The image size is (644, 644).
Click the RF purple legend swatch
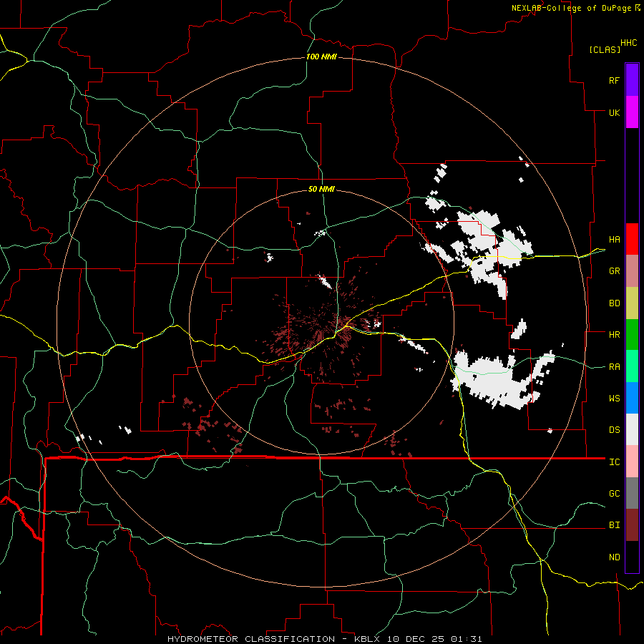[632, 80]
